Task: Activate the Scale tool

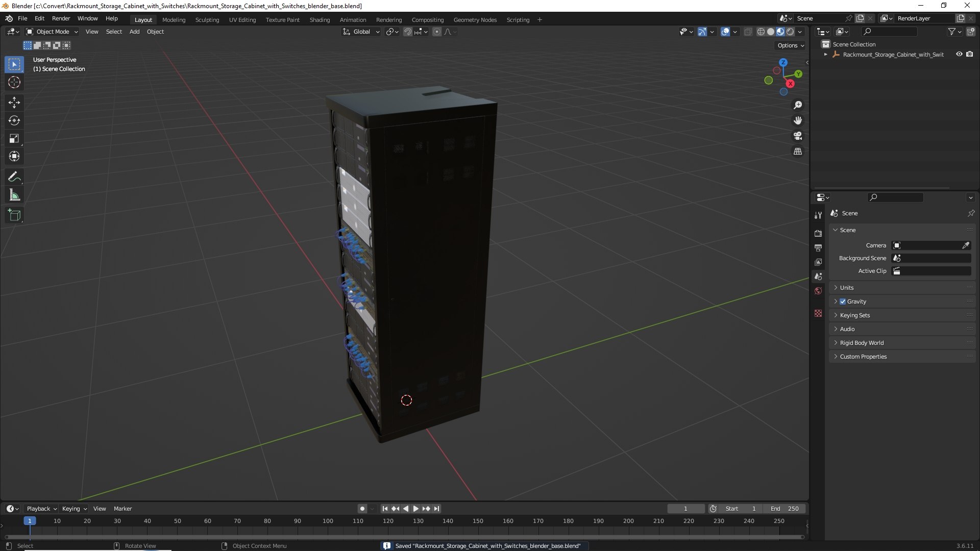Action: click(x=14, y=138)
